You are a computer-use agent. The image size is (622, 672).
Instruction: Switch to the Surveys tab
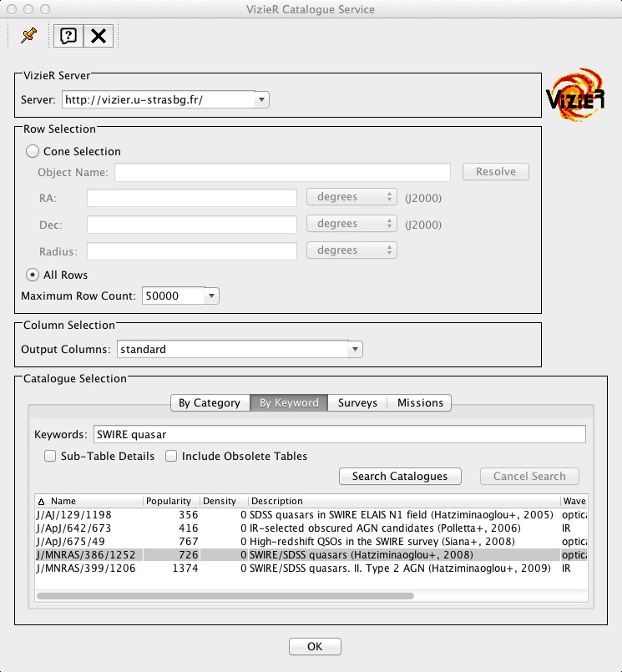click(357, 403)
